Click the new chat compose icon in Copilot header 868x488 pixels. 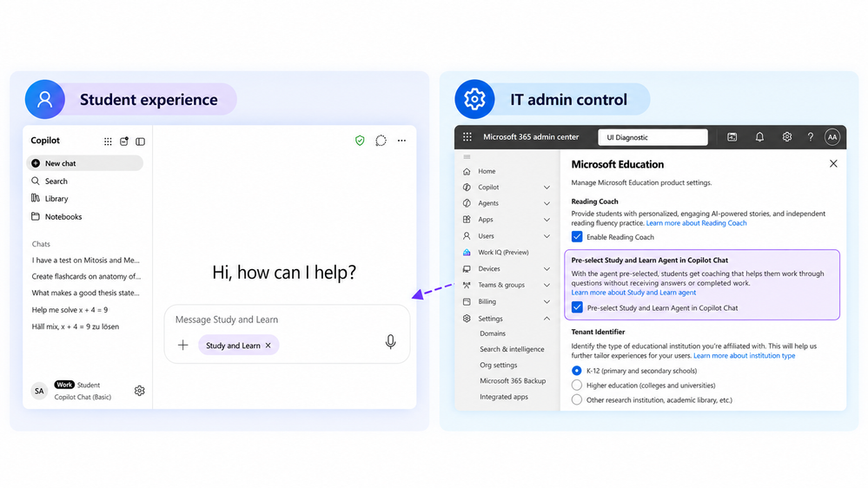124,141
